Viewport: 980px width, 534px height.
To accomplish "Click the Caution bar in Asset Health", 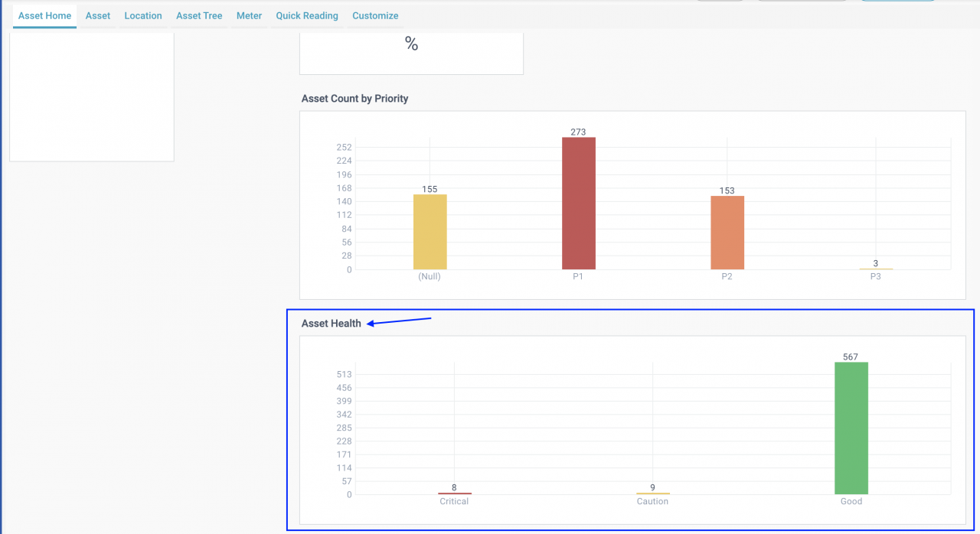I will click(652, 493).
